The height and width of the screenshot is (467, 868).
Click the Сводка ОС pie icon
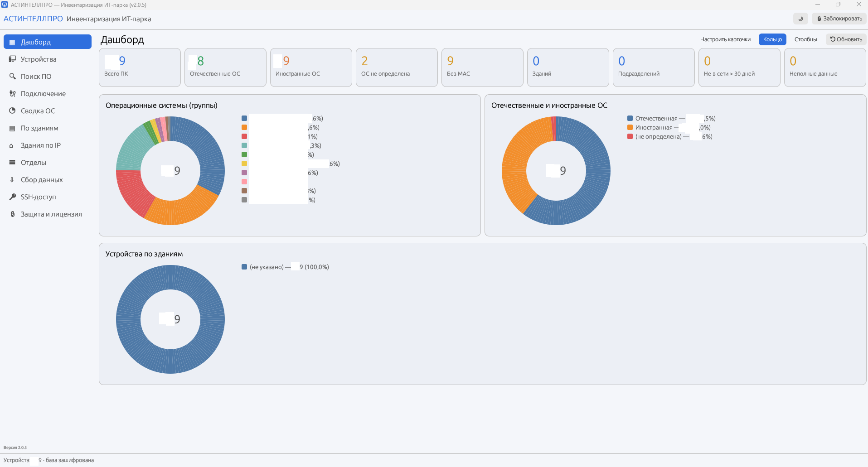point(12,111)
